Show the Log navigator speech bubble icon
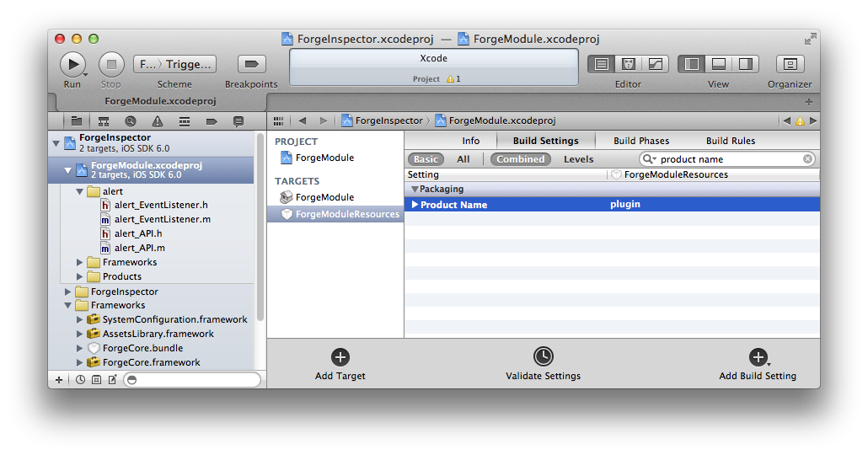Viewport: 868px width, 455px height. (238, 121)
